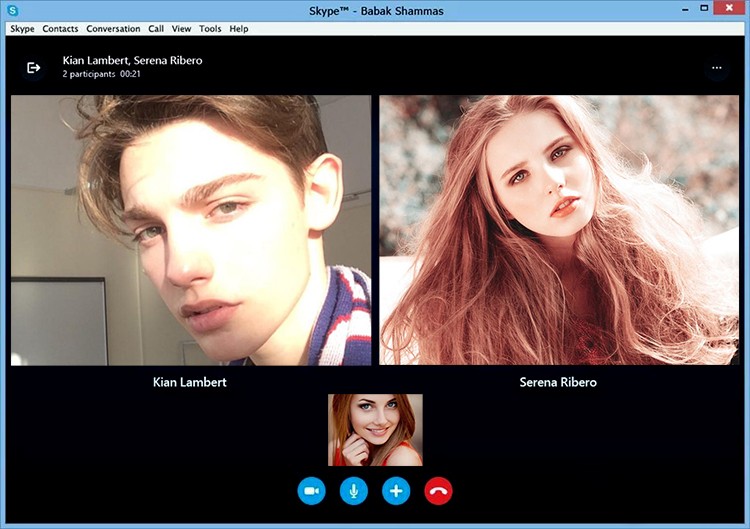Image resolution: width=750 pixels, height=529 pixels.
Task: Open the Skype menu
Action: pos(22,29)
